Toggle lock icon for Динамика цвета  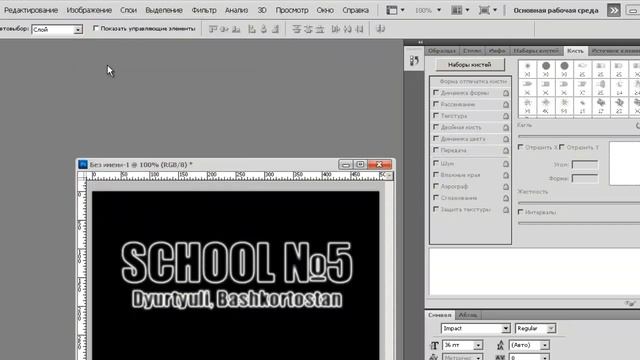(x=506, y=139)
